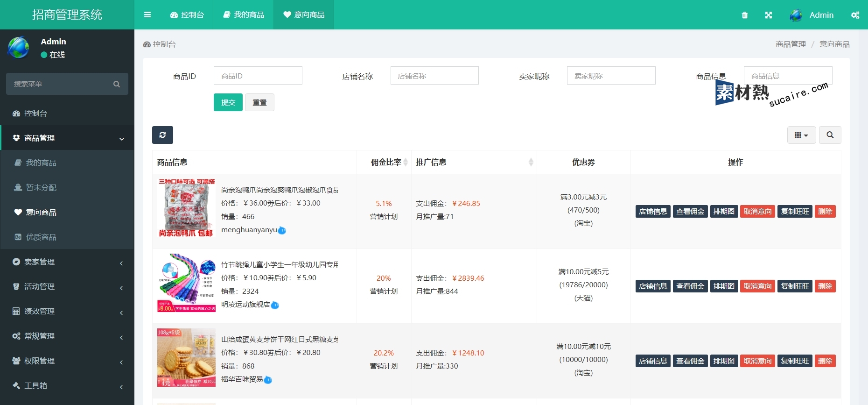Click 店铺信息 for 尚亲泡鸭爪 row
Viewport: 868px width, 405px height.
653,211
